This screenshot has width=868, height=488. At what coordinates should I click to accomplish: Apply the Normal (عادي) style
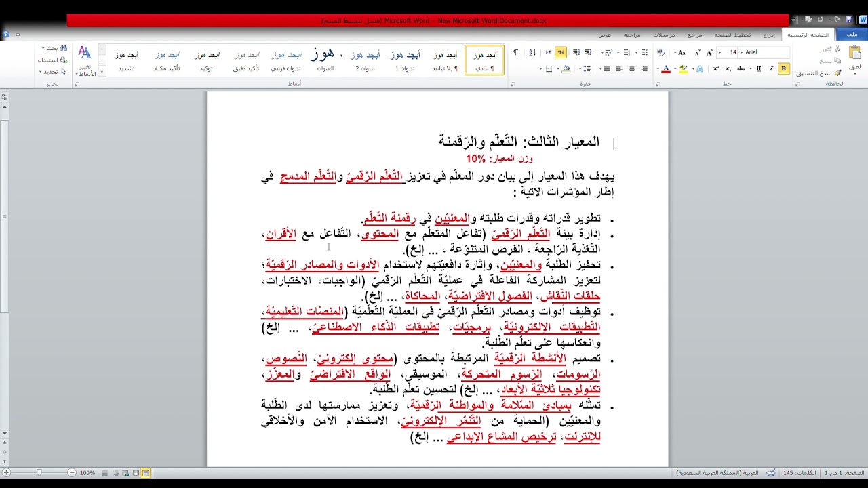pos(485,60)
